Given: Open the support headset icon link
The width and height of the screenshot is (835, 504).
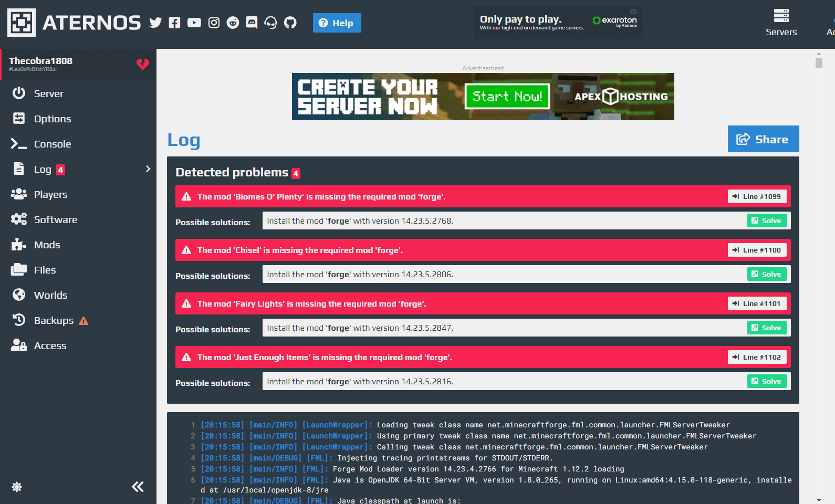Looking at the screenshot, I should point(271,23).
